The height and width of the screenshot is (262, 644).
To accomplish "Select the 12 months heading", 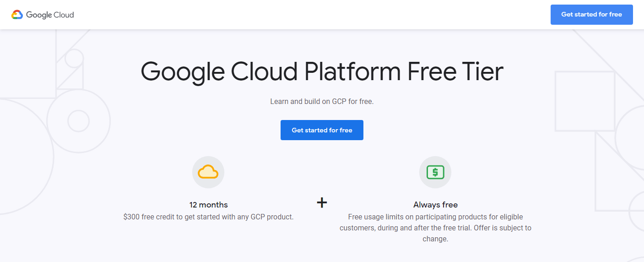I will click(208, 205).
